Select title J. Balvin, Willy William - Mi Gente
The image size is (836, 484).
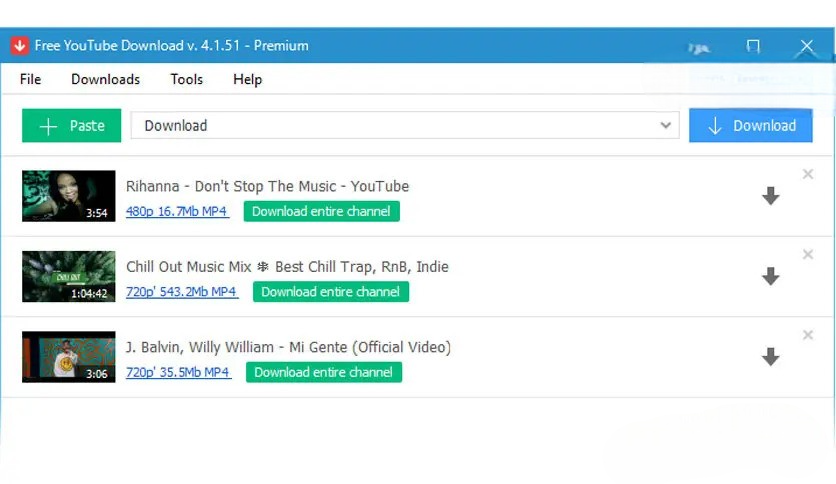(x=288, y=347)
